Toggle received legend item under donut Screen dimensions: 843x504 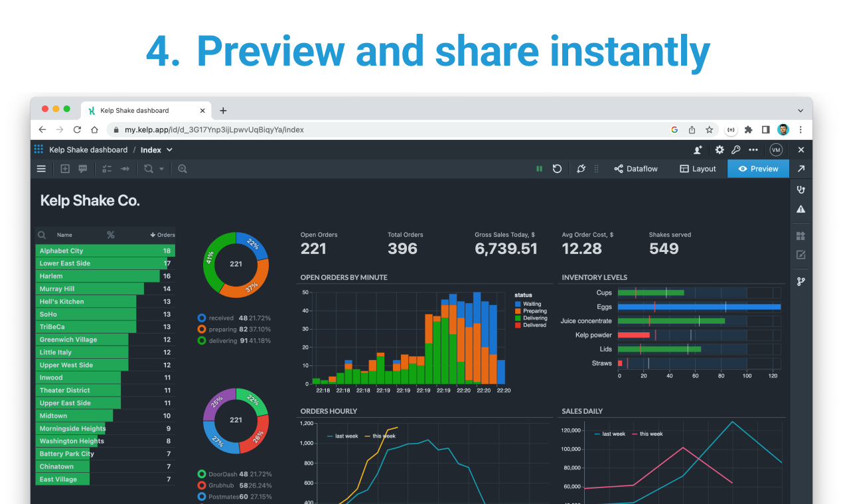pos(234,318)
